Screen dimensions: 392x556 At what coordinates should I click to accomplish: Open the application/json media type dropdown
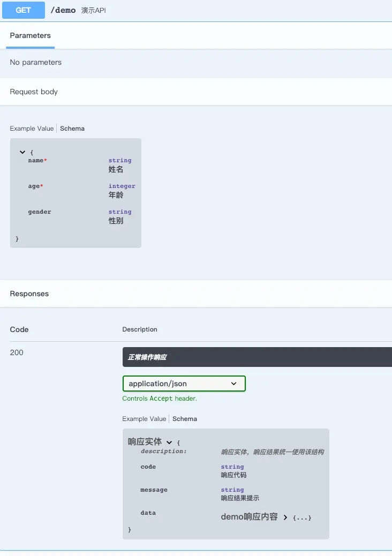click(x=184, y=384)
